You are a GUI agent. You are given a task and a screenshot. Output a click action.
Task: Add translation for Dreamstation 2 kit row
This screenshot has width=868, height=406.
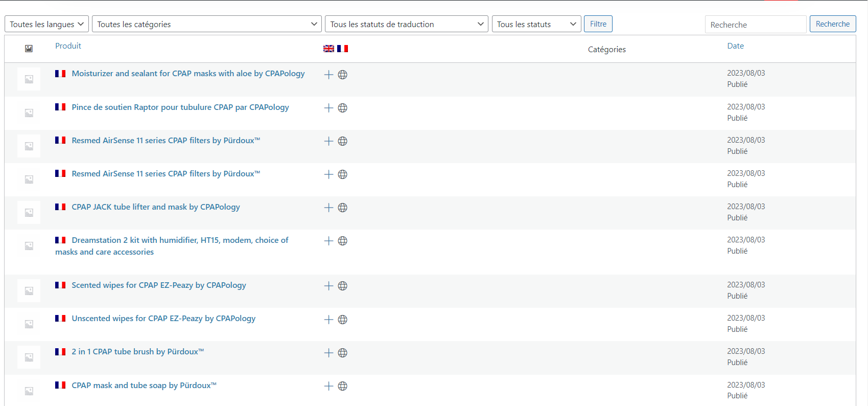pos(329,241)
